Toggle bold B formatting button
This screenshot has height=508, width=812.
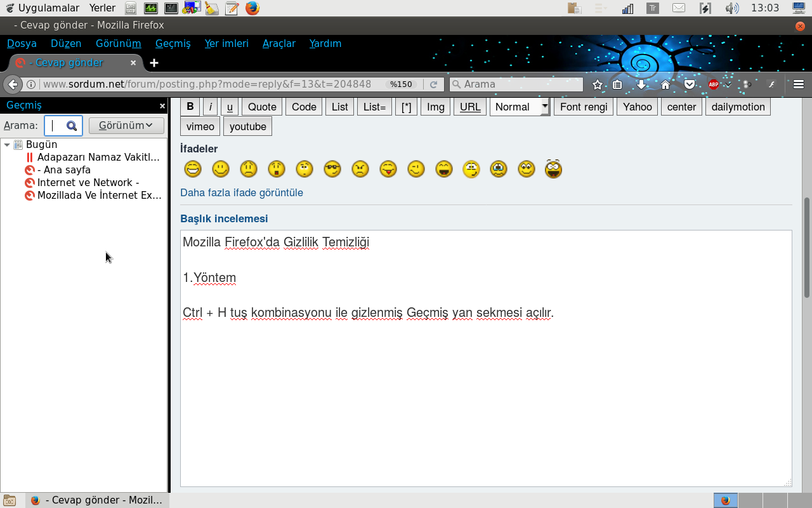click(x=190, y=107)
